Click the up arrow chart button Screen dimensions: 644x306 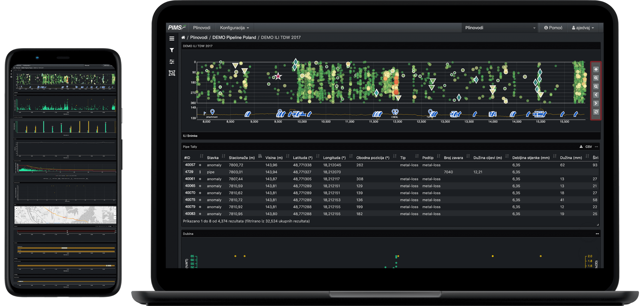596,70
